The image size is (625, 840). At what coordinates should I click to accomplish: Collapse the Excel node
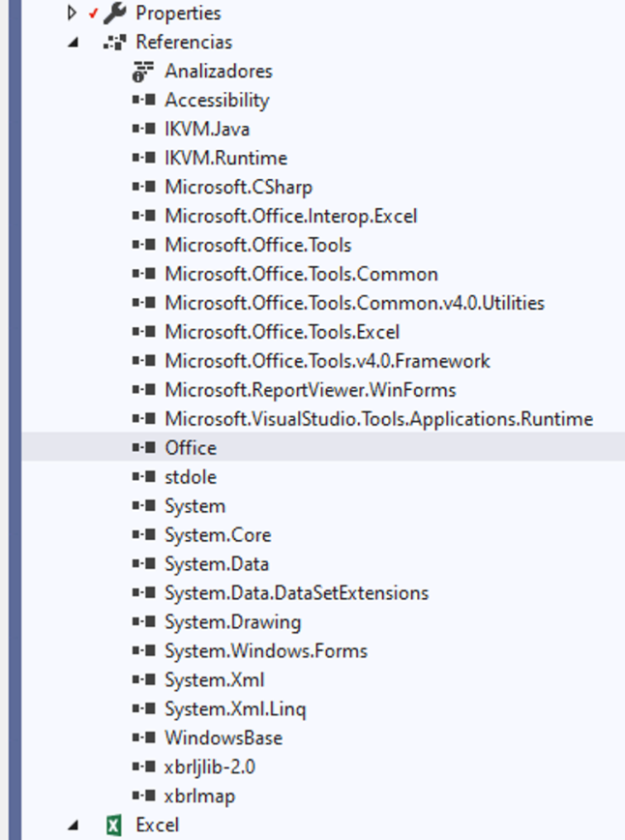(72, 825)
